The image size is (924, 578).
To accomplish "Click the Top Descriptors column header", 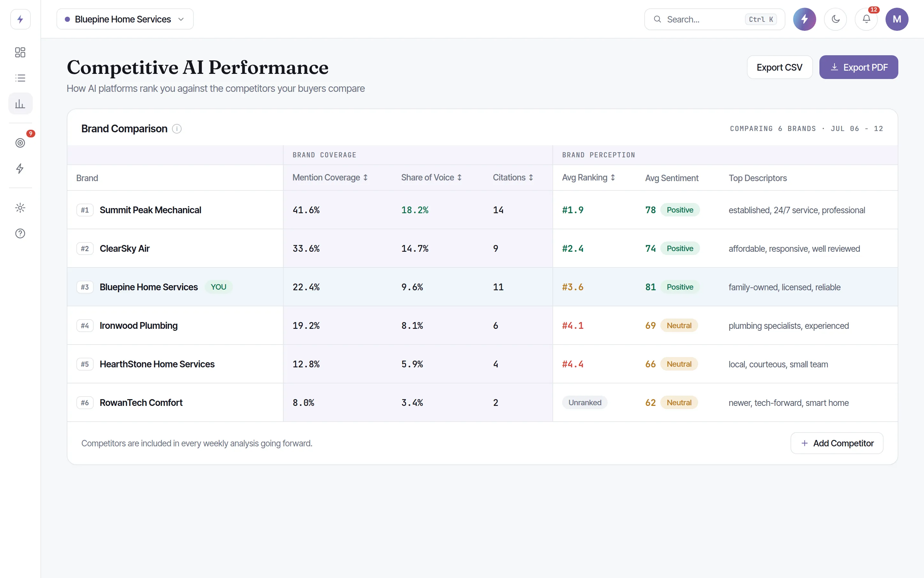I will pos(757,178).
